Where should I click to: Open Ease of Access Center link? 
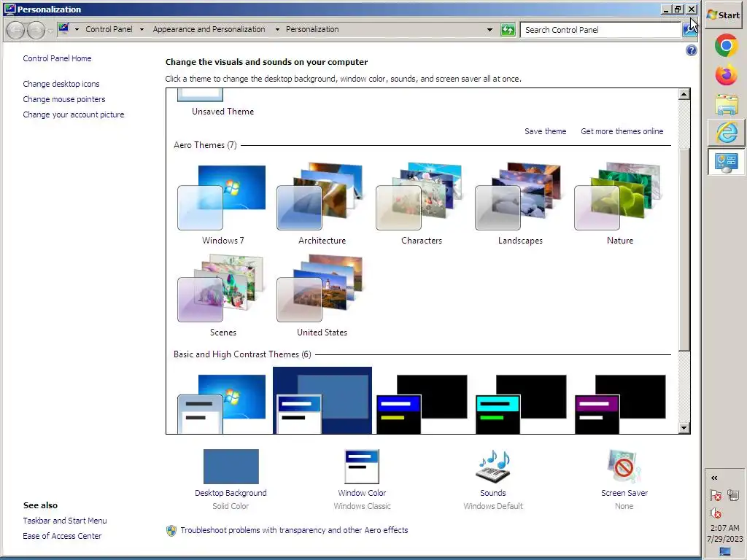pyautogui.click(x=63, y=536)
